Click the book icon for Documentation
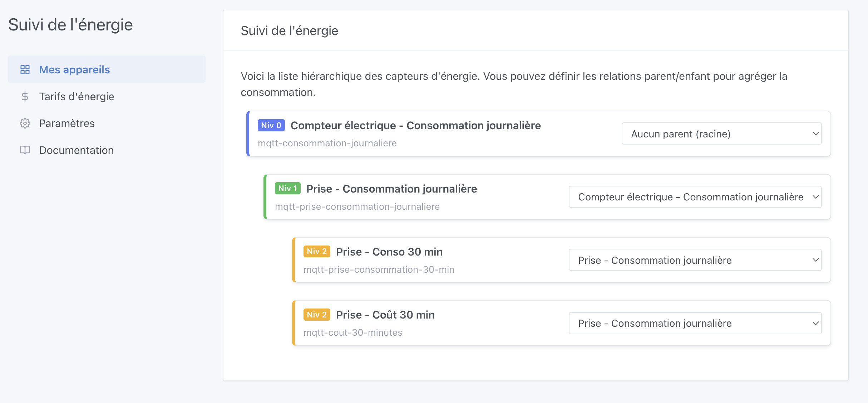Screen dimensions: 868x403 tap(25, 150)
